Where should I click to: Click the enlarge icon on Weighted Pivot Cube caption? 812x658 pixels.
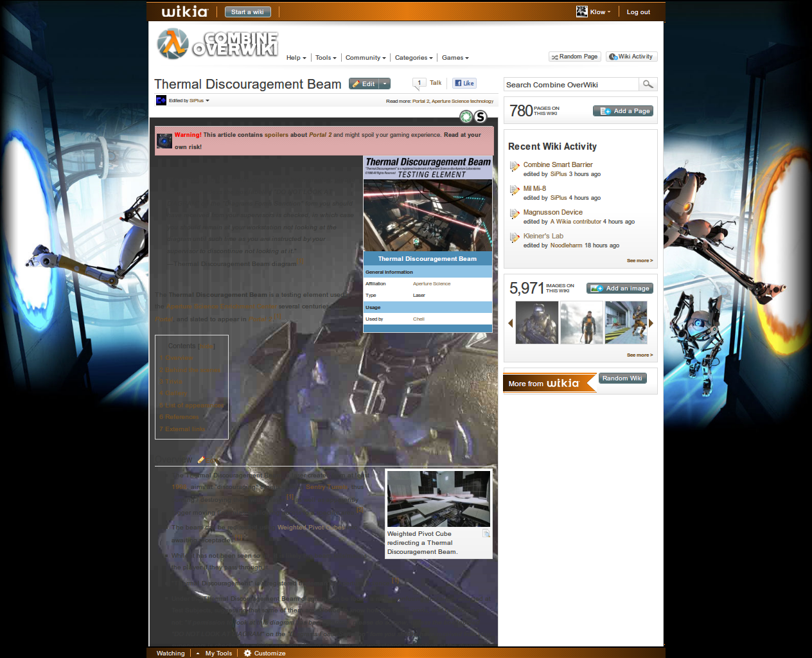tap(486, 534)
